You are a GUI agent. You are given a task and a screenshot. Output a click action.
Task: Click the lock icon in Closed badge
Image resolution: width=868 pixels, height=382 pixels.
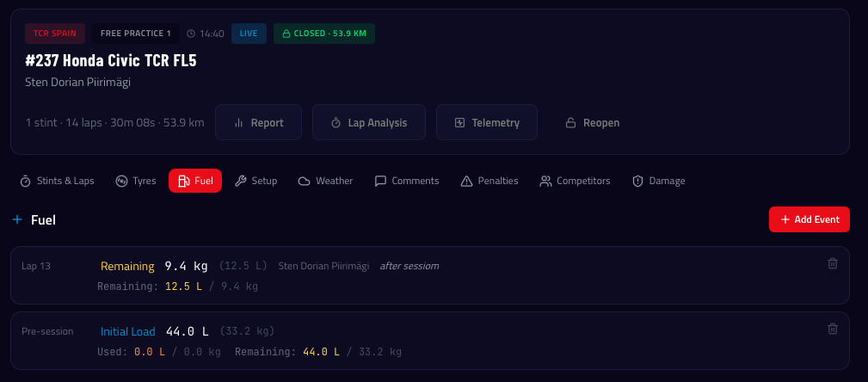pyautogui.click(x=286, y=34)
